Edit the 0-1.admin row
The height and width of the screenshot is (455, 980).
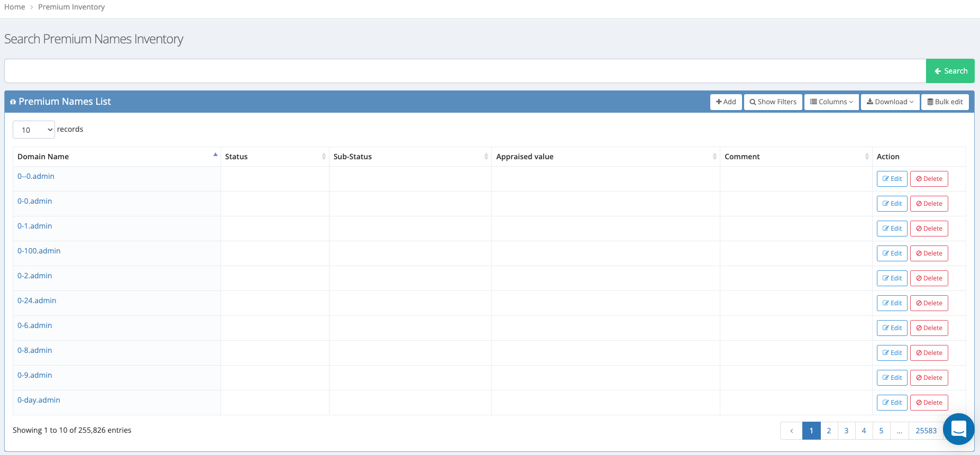point(892,229)
